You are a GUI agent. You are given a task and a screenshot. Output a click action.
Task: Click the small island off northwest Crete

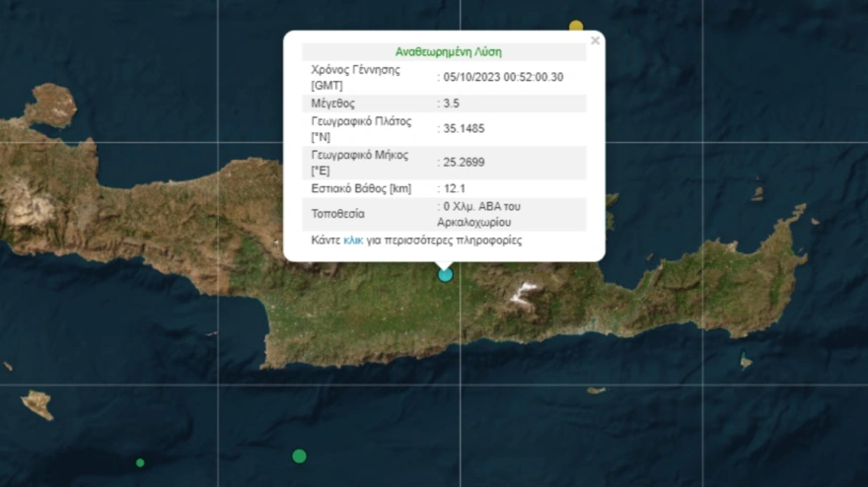click(x=51, y=104)
